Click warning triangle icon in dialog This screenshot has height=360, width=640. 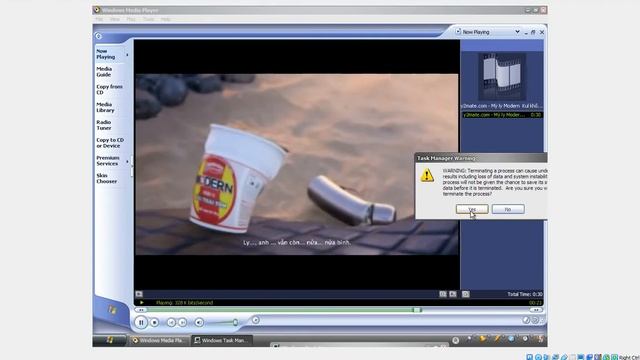427,175
